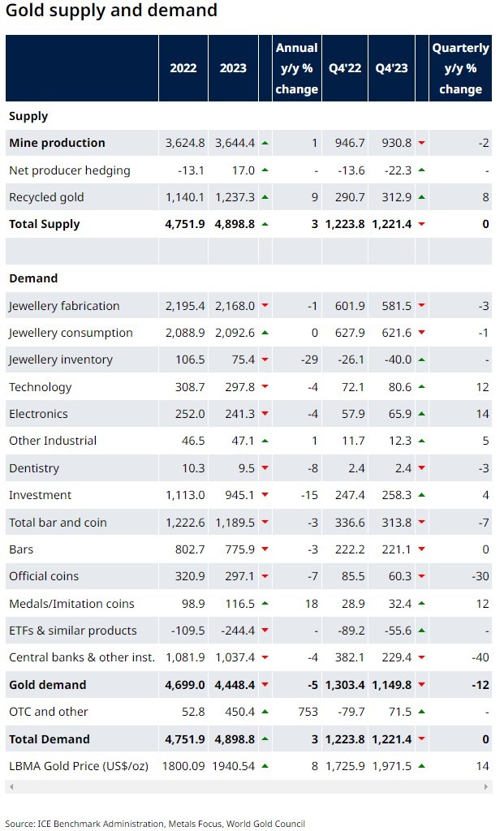This screenshot has width=504, height=831.
Task: Click the green up arrow for Medals/Imitation coins 2023
Action: [x=265, y=603]
